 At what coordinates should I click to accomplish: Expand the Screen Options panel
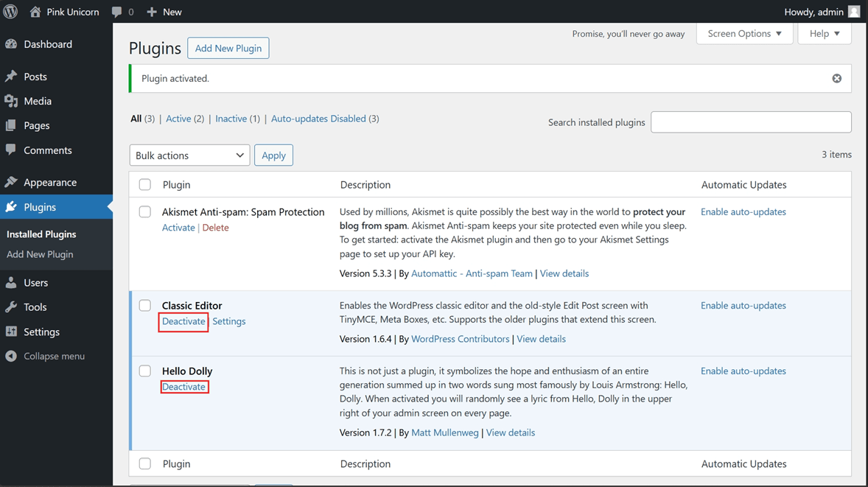coord(744,33)
